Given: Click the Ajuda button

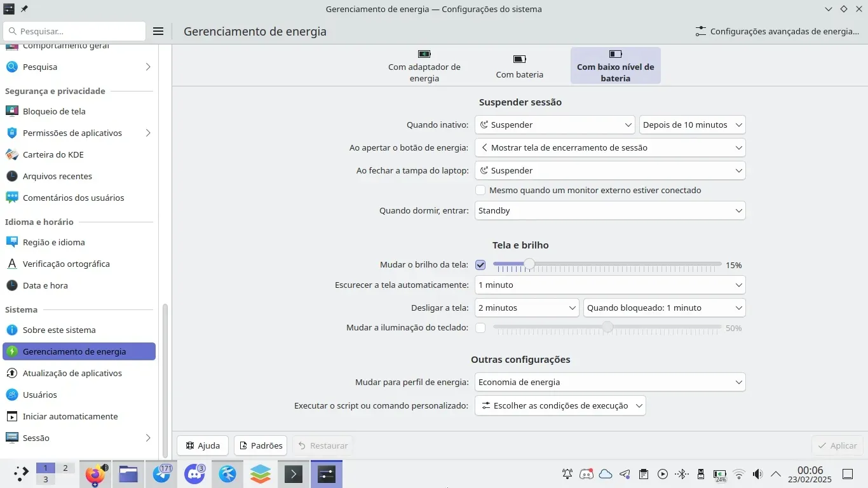Looking at the screenshot, I should [x=203, y=445].
